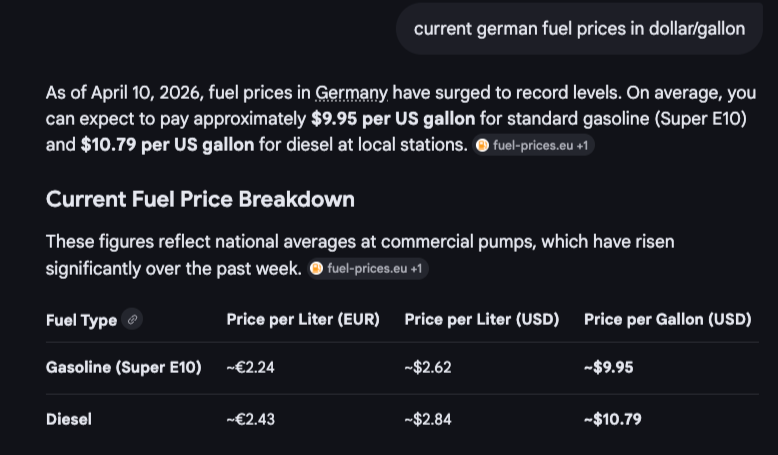
Task: Click the user query message bubble
Action: point(579,28)
